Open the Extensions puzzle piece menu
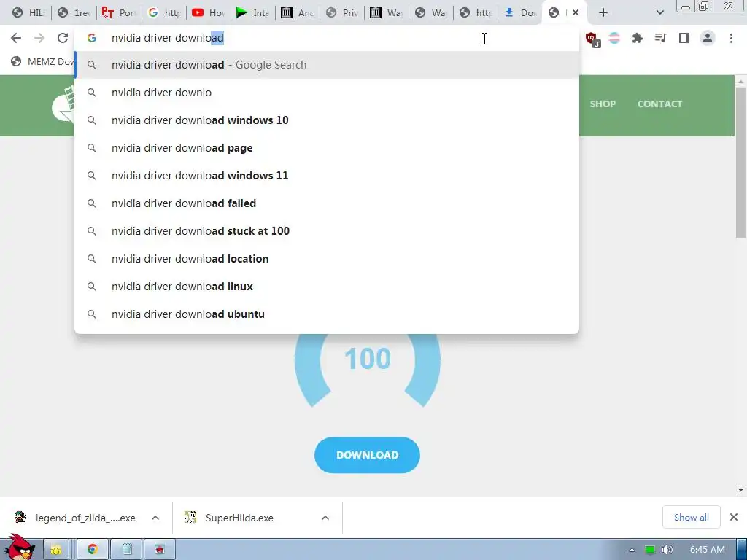 coord(638,38)
